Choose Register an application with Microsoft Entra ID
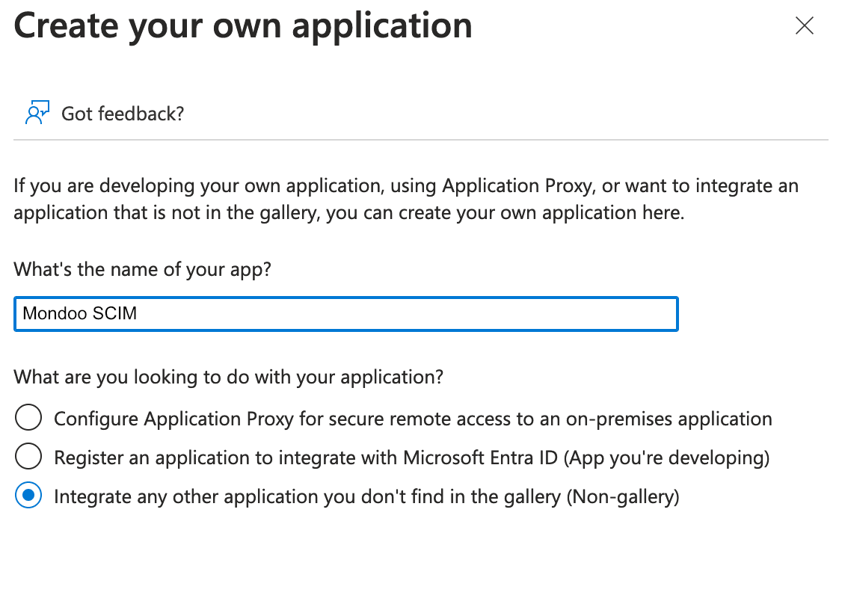This screenshot has width=842, height=616. [28, 457]
